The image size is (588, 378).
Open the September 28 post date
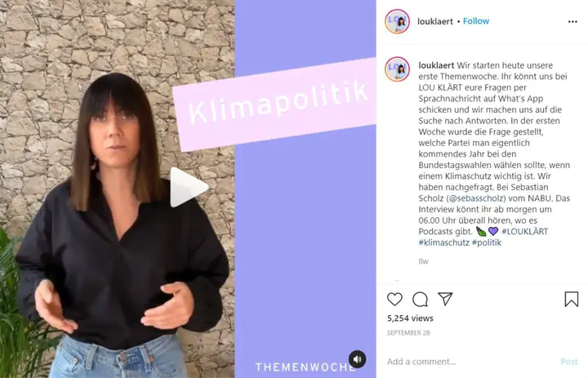coord(408,333)
